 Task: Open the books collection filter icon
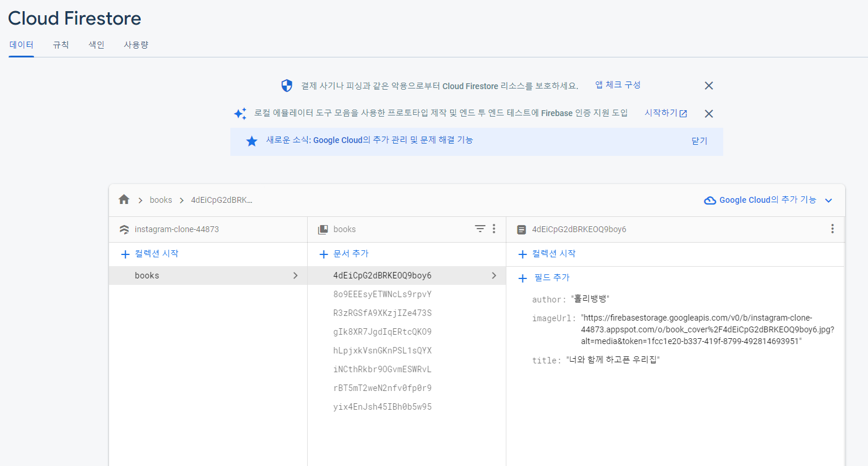tap(480, 229)
